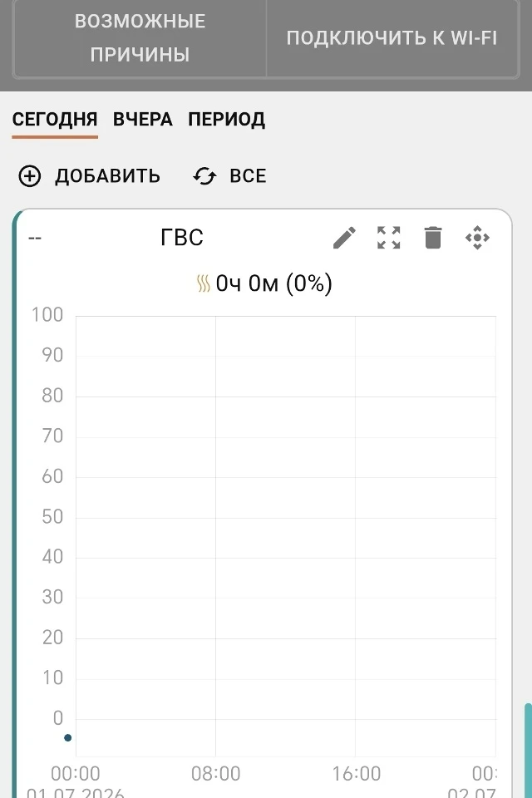532x798 pixels.
Task: Switch to the СЕГОДНЯ tab
Action: point(55,120)
